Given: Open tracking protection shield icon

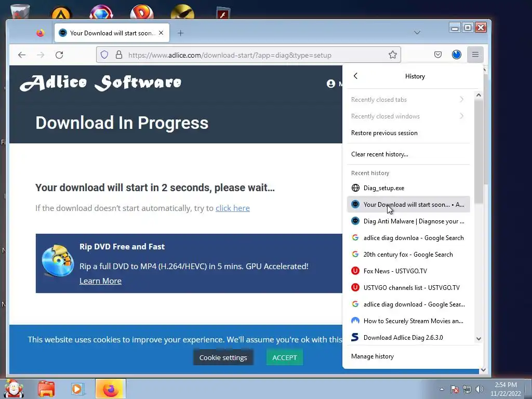Looking at the screenshot, I should (104, 55).
